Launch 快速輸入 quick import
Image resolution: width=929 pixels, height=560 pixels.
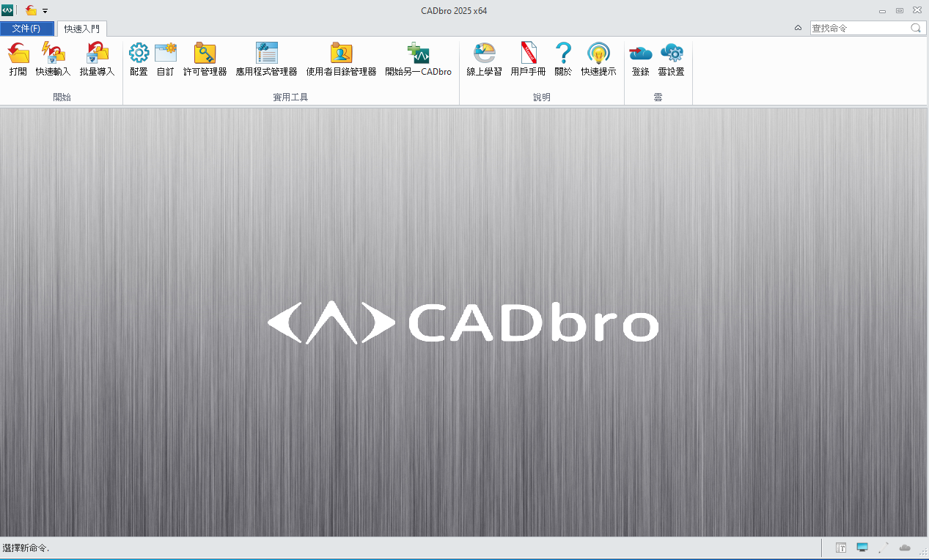pyautogui.click(x=54, y=59)
